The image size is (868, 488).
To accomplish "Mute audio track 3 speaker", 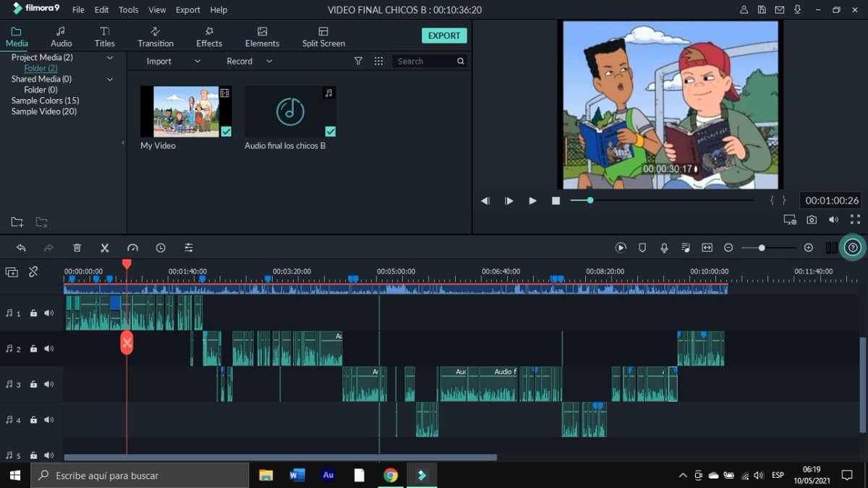I will (48, 384).
